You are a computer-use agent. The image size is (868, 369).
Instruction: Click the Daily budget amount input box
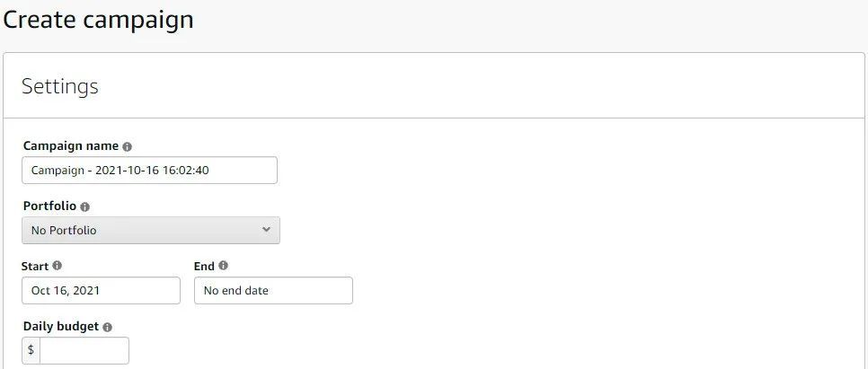coord(84,350)
